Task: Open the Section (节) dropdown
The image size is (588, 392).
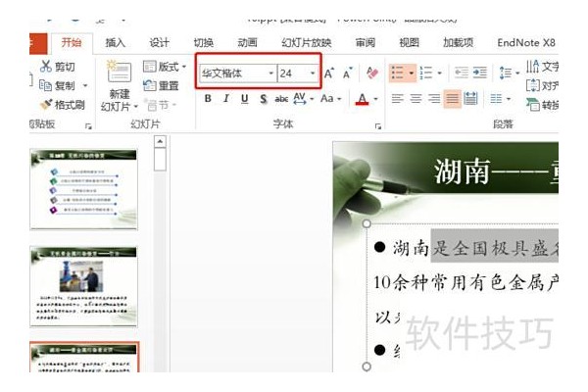Action: tap(161, 105)
